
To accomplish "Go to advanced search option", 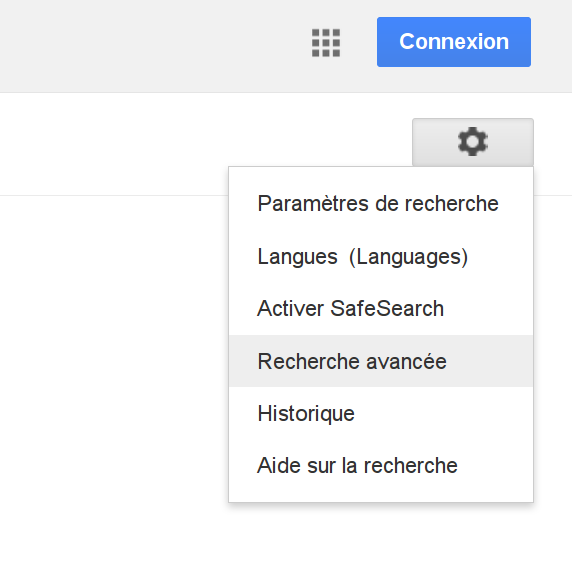I will [381, 361].
